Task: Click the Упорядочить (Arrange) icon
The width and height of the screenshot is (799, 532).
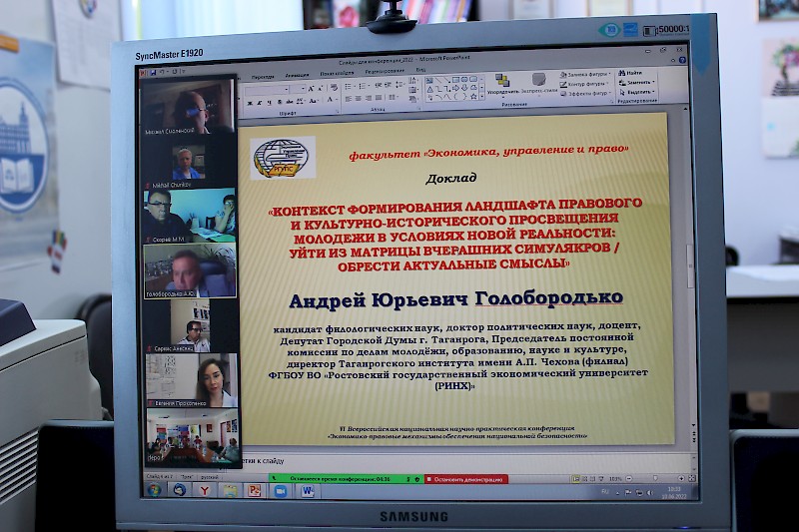Action: tap(502, 82)
